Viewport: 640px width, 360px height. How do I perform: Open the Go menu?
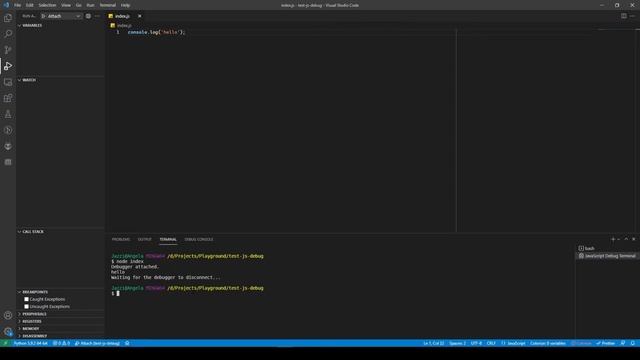[x=78, y=5]
